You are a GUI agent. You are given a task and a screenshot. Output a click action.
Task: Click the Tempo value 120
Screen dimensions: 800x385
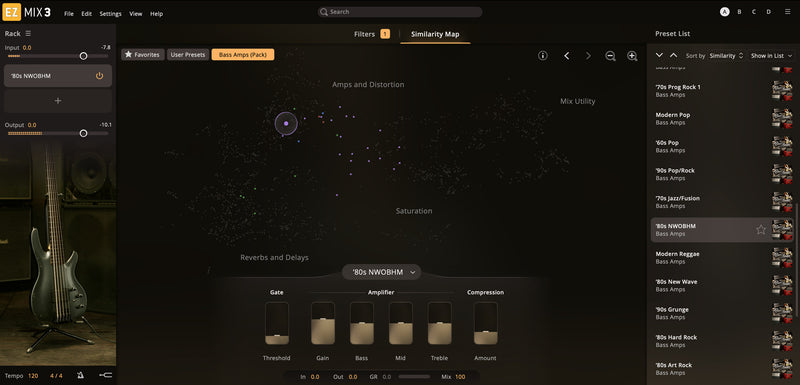tap(33, 376)
